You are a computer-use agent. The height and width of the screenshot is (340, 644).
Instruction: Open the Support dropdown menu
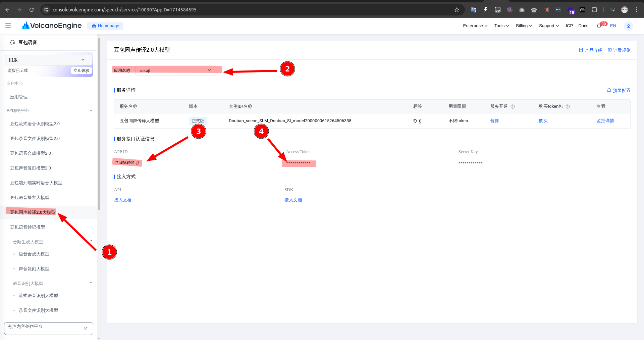coord(549,26)
